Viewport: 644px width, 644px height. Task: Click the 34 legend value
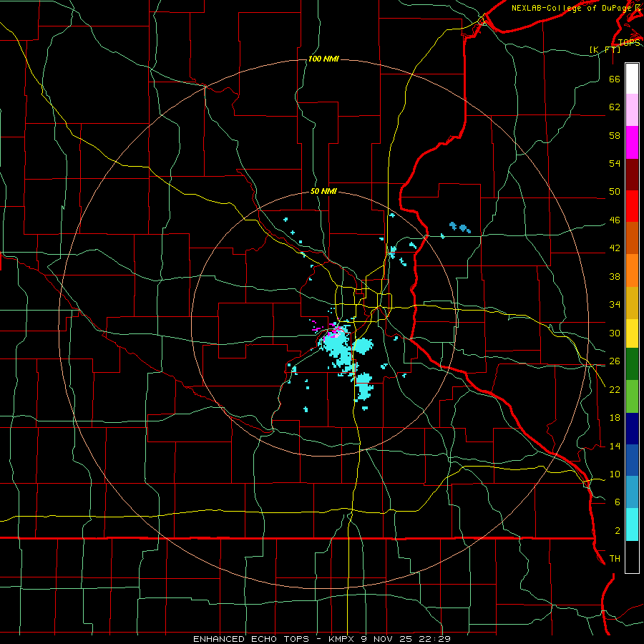click(615, 304)
